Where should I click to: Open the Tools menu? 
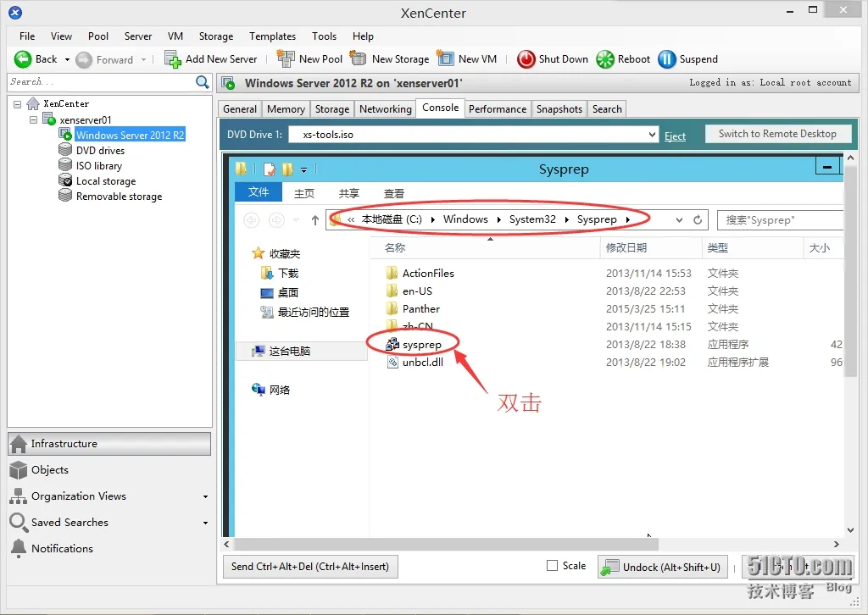324,36
